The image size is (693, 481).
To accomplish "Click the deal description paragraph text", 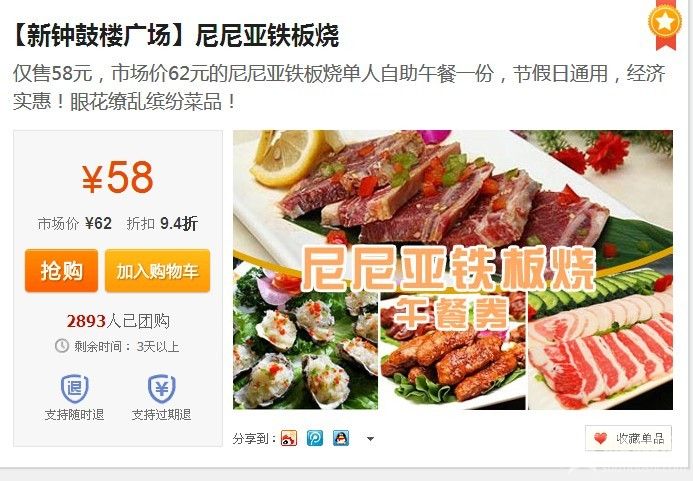I will pyautogui.click(x=339, y=87).
